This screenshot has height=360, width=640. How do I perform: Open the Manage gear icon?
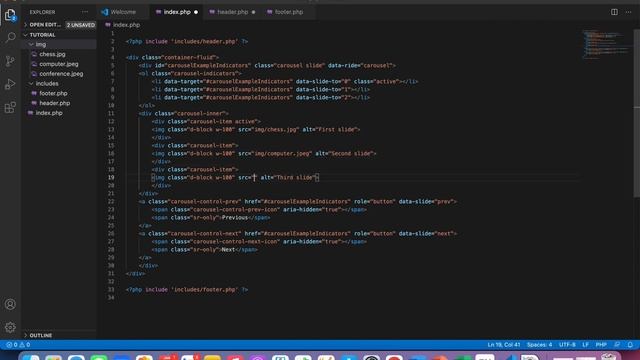click(10, 327)
